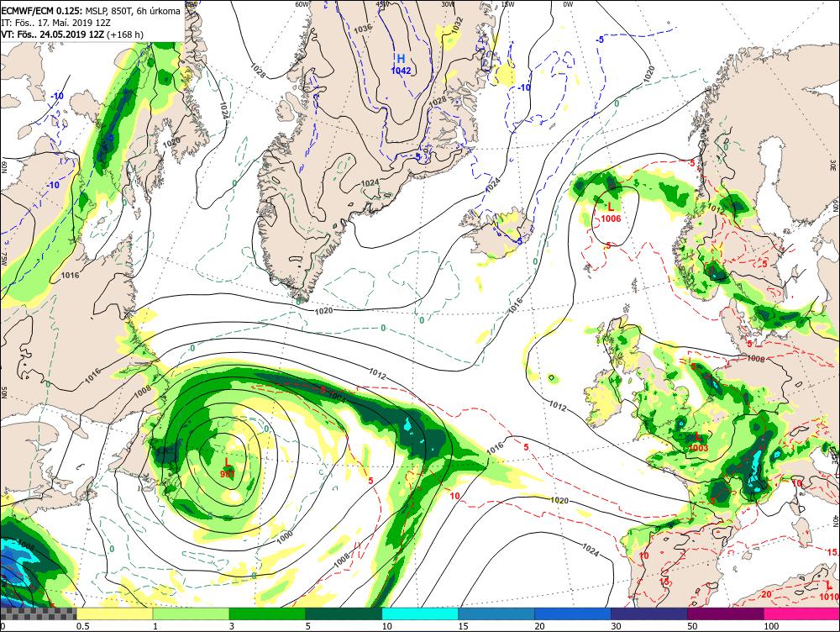Click the legend value '50'
The height and width of the screenshot is (632, 840).
(x=692, y=626)
